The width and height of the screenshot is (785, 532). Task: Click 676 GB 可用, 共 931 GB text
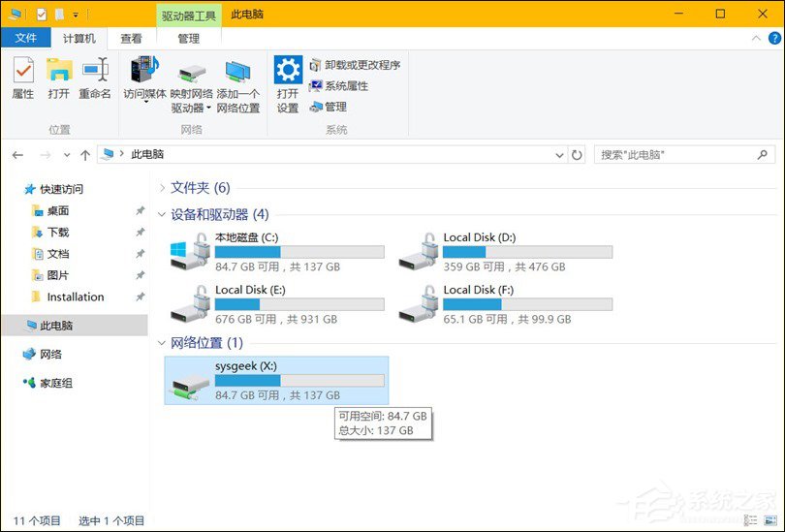[276, 320]
